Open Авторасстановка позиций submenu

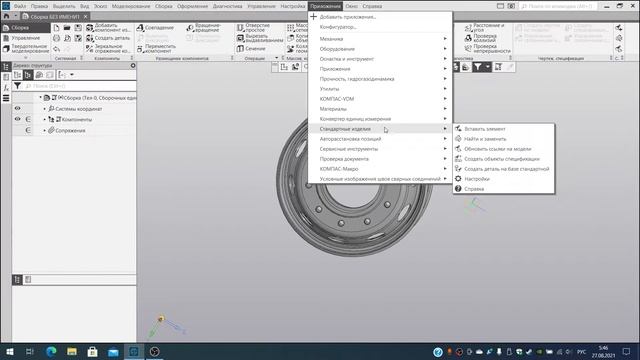coord(380,139)
